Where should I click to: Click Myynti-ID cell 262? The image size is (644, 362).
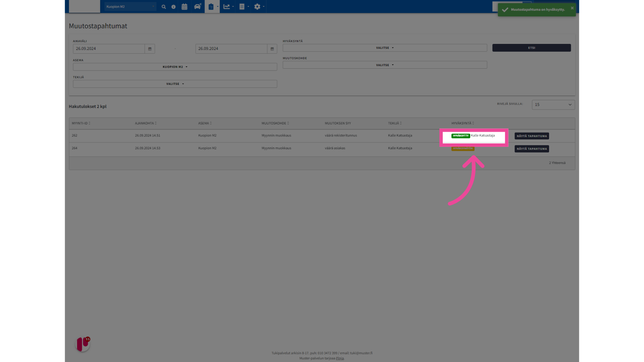click(x=74, y=136)
